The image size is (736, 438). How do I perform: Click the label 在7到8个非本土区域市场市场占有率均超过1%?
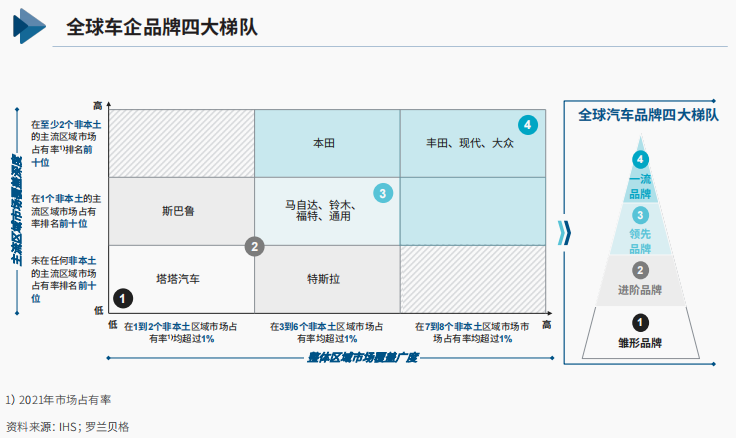(x=472, y=332)
